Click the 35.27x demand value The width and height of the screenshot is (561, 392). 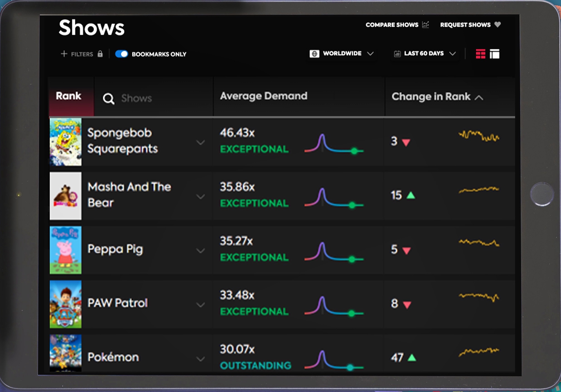pos(236,241)
